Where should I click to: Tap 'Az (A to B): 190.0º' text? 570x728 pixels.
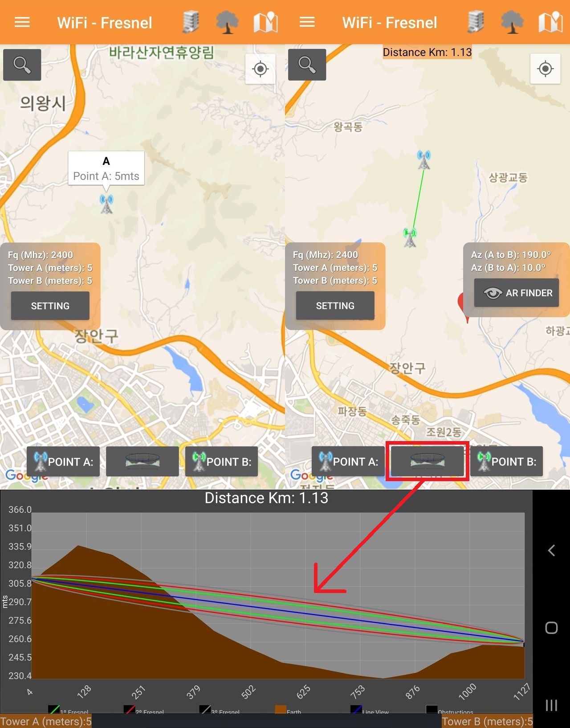[x=511, y=255]
